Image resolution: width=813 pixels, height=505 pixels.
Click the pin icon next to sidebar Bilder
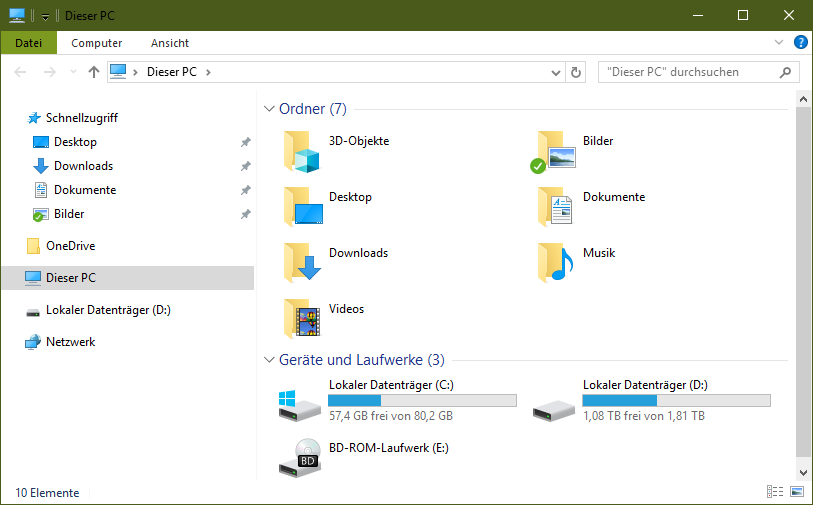tap(246, 214)
